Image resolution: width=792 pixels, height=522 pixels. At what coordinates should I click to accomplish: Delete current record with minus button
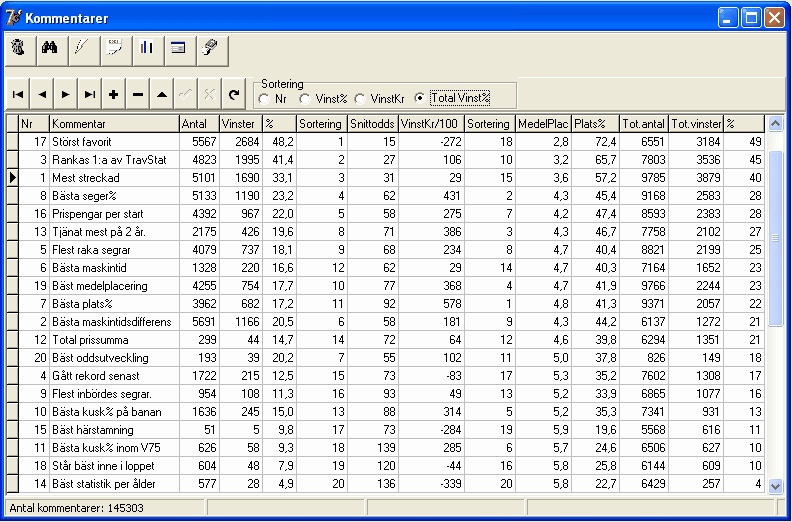tap(137, 93)
